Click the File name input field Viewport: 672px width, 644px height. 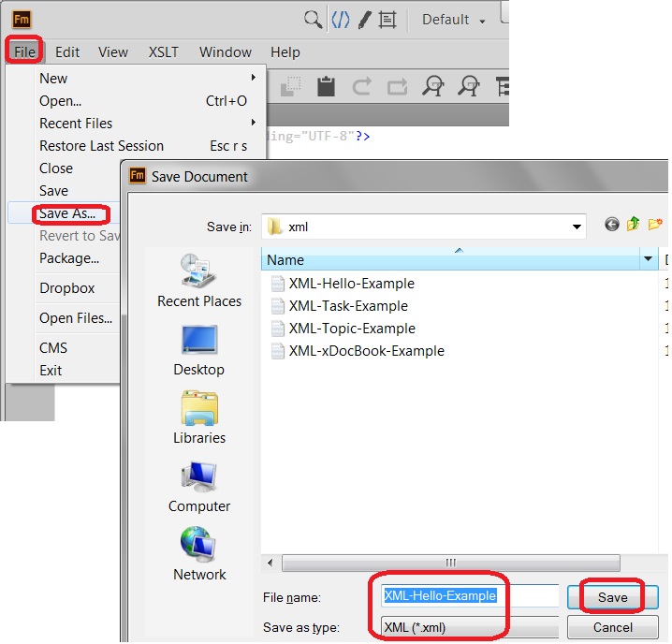(470, 596)
